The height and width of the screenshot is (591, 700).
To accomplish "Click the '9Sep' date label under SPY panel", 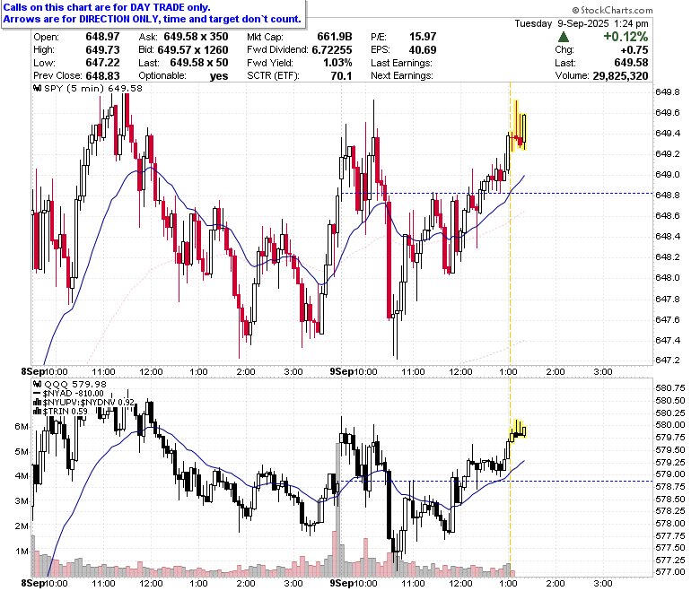I will [342, 371].
